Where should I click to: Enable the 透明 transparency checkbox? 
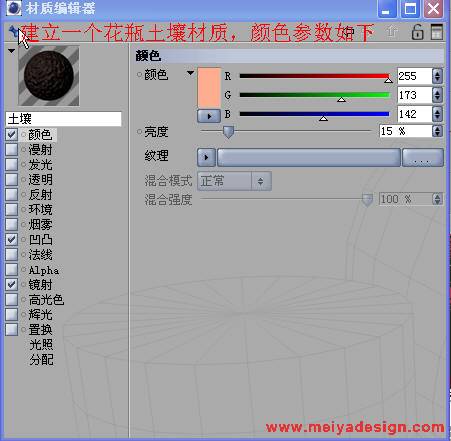11,179
